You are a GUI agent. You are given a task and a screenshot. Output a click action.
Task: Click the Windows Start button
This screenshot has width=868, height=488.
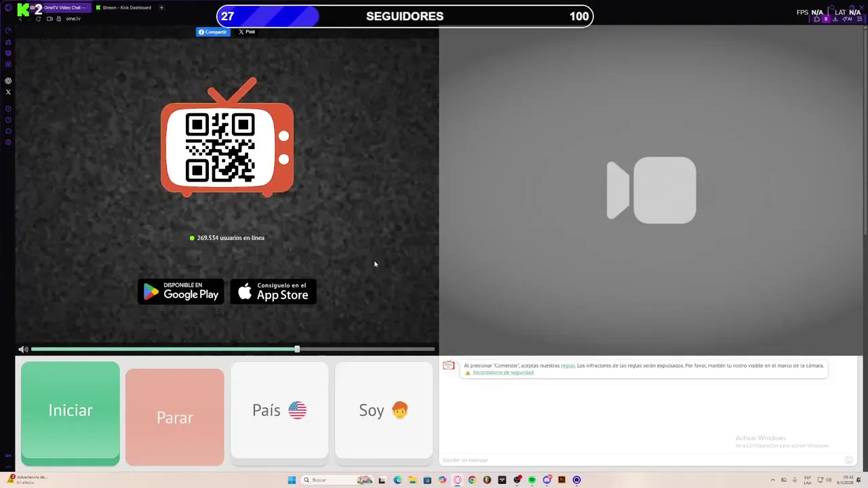(292, 480)
